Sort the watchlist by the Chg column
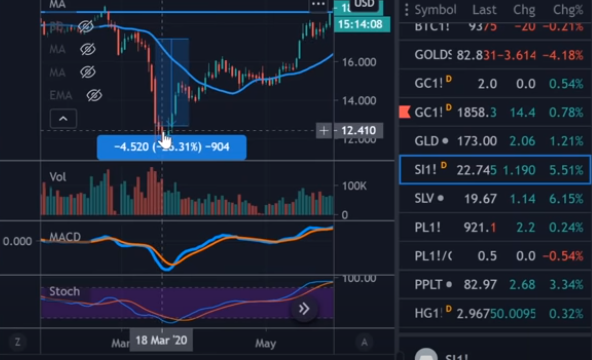Image resolution: width=592 pixels, height=360 pixels. (x=524, y=10)
